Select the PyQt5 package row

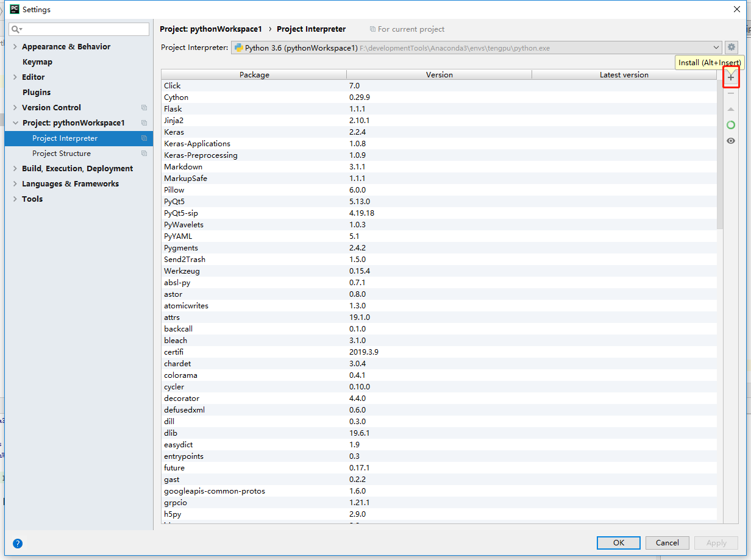point(439,202)
